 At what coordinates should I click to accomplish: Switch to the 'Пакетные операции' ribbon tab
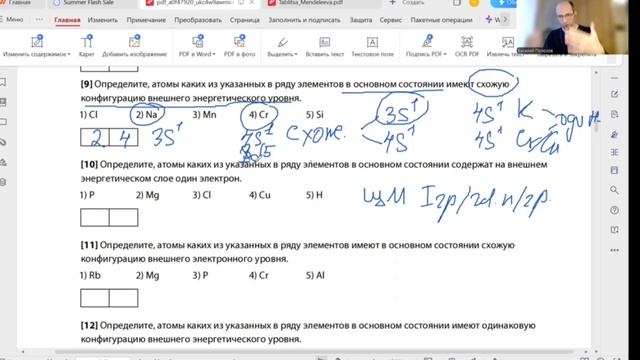[441, 20]
